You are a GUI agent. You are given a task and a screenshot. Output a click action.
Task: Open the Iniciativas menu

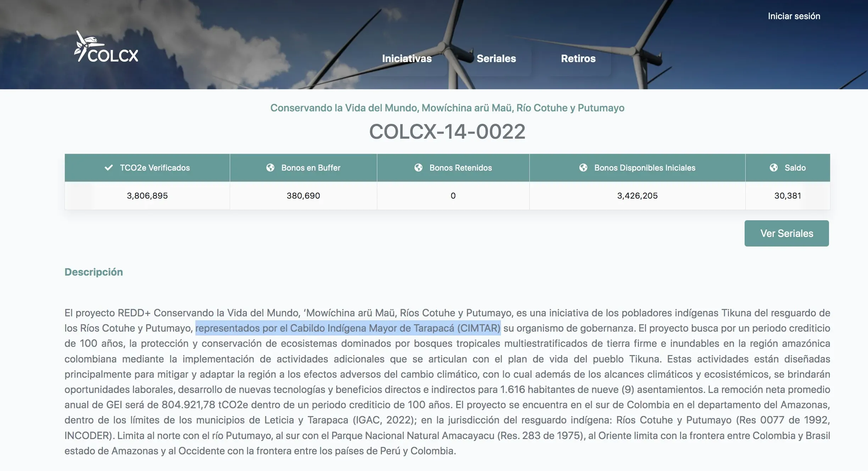(407, 59)
